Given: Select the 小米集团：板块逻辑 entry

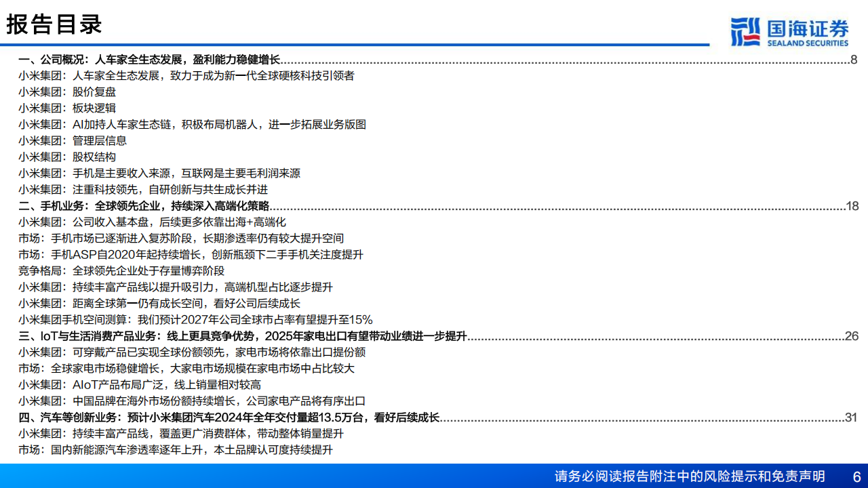Looking at the screenshot, I should coord(67,108).
